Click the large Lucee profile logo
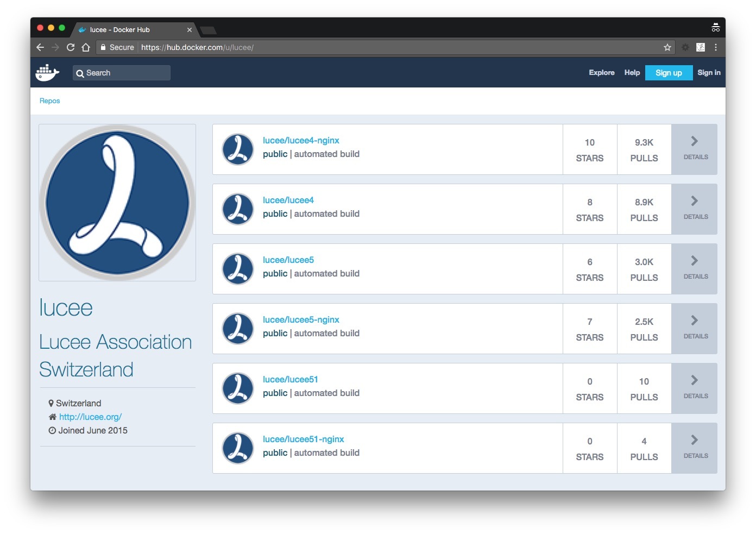 point(117,203)
